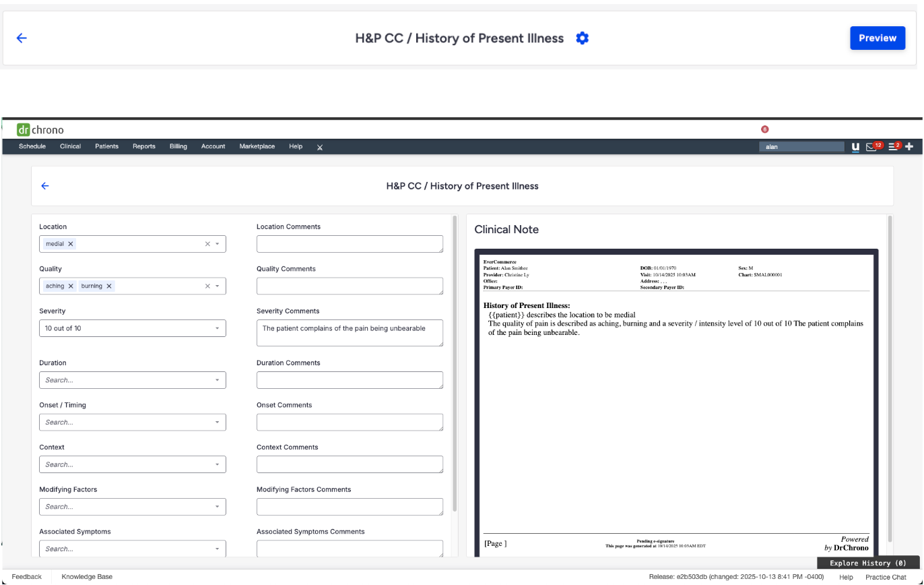Open the Duration dropdown
This screenshot has width=924, height=585.
point(133,380)
